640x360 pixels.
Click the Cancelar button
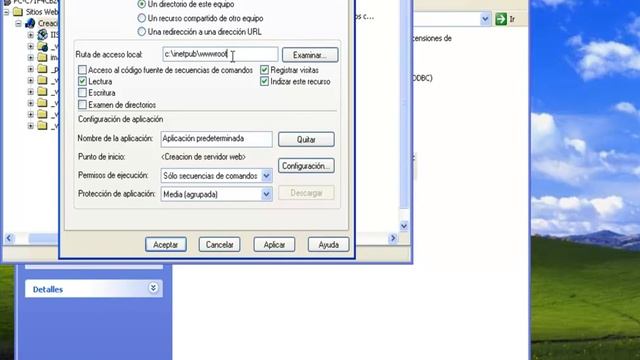coord(220,244)
